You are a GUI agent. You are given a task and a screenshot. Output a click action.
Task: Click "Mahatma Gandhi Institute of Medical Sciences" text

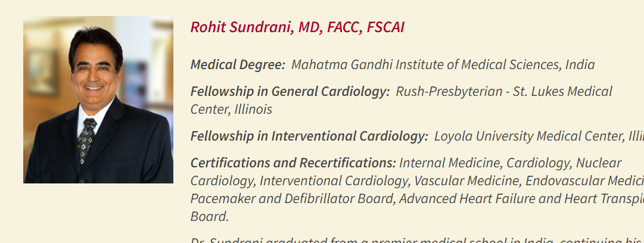427,65
